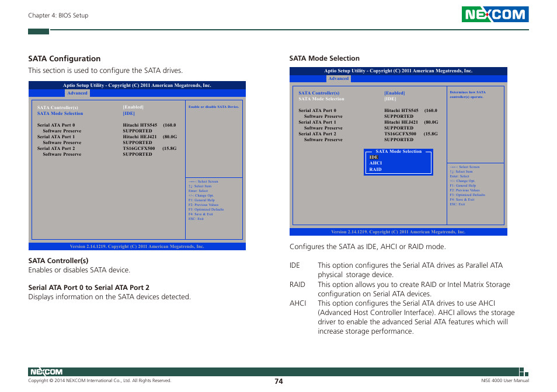Select the highlighted SATA Mode Selection item in the SATA Configuration screenshot

(60, 114)
